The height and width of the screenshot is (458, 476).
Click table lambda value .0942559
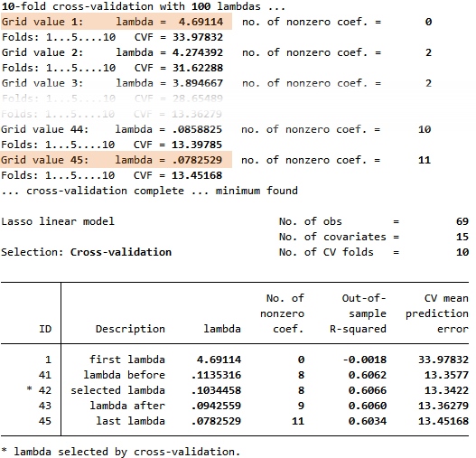coord(216,406)
